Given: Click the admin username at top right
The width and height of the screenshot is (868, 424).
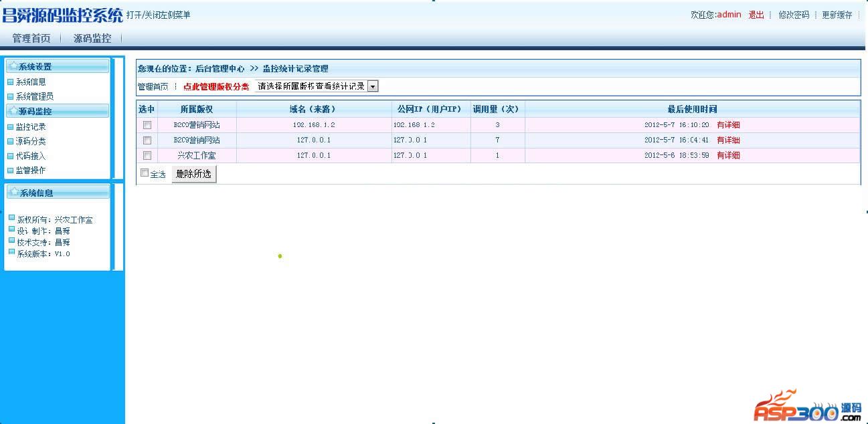Looking at the screenshot, I should click(729, 15).
